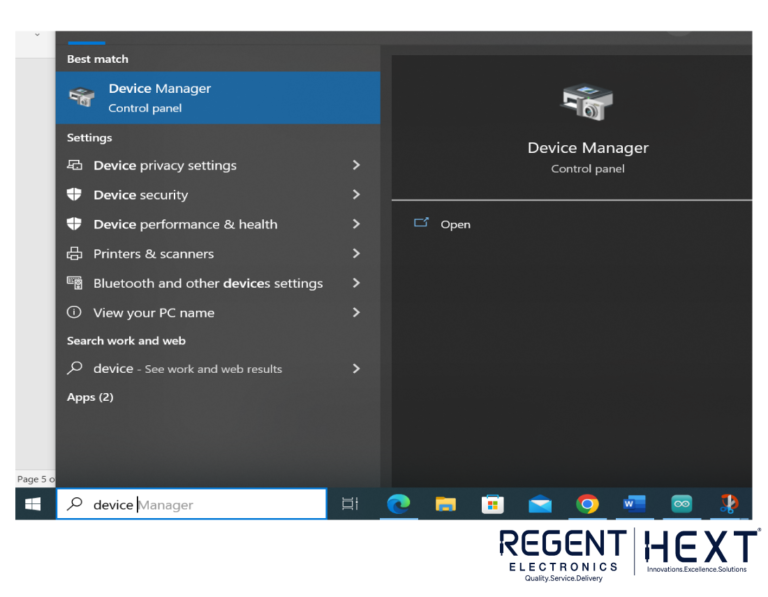Open Arduino IDE from taskbar

[x=681, y=505]
